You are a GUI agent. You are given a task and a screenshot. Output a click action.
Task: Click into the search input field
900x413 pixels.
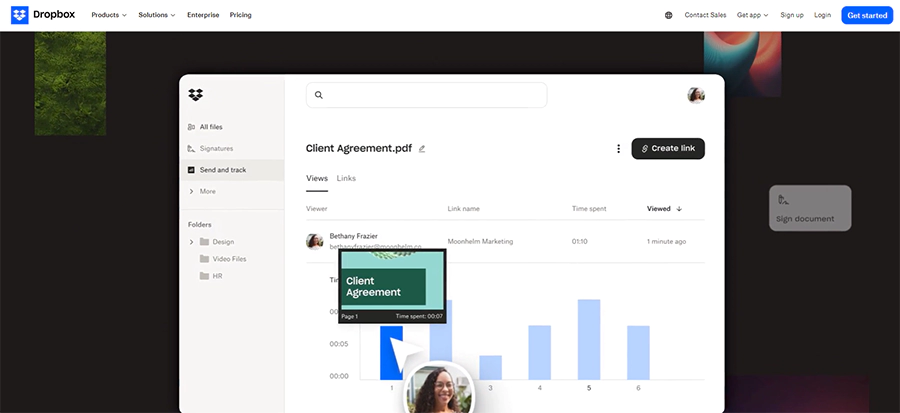(x=426, y=95)
